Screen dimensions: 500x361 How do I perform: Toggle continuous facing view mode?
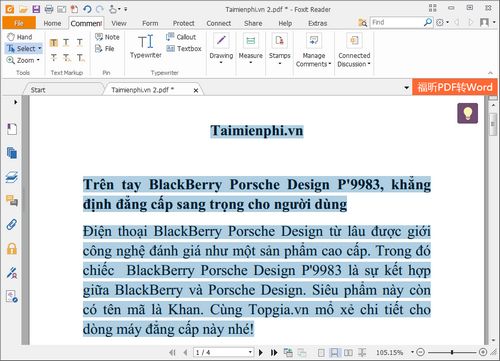[362, 352]
